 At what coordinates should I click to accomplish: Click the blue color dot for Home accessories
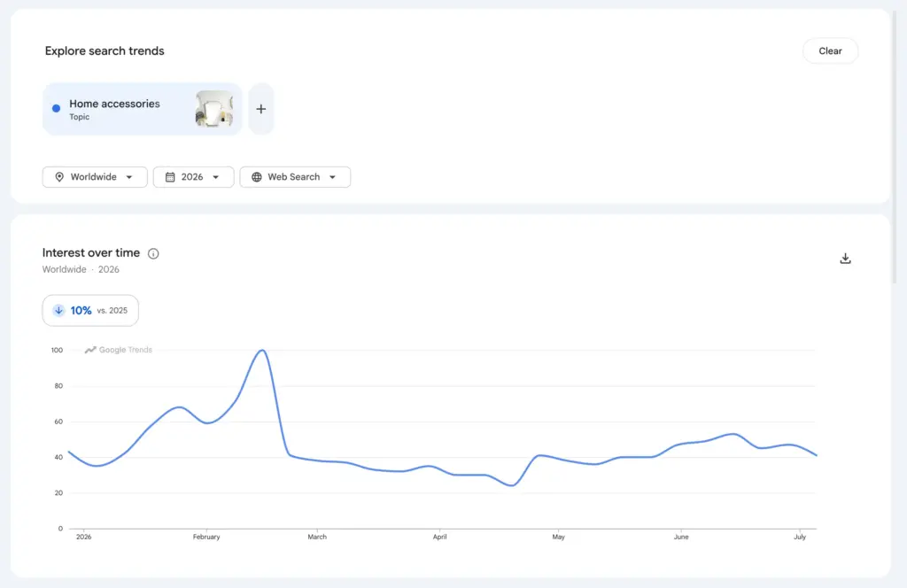56,108
